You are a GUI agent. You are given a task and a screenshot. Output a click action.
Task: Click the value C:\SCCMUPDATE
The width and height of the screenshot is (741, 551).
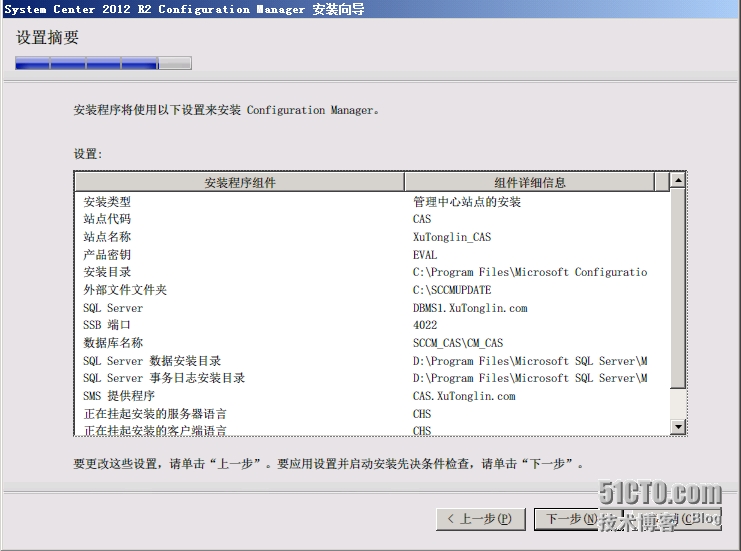[452, 290]
